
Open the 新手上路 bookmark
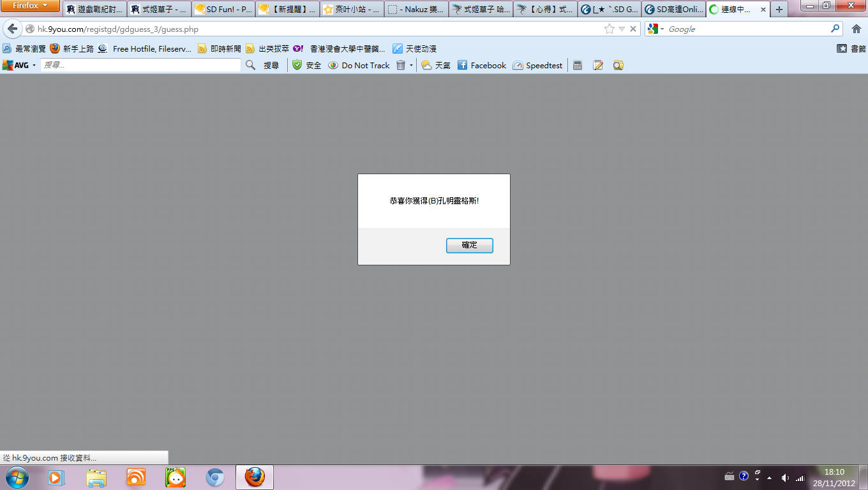[72, 48]
